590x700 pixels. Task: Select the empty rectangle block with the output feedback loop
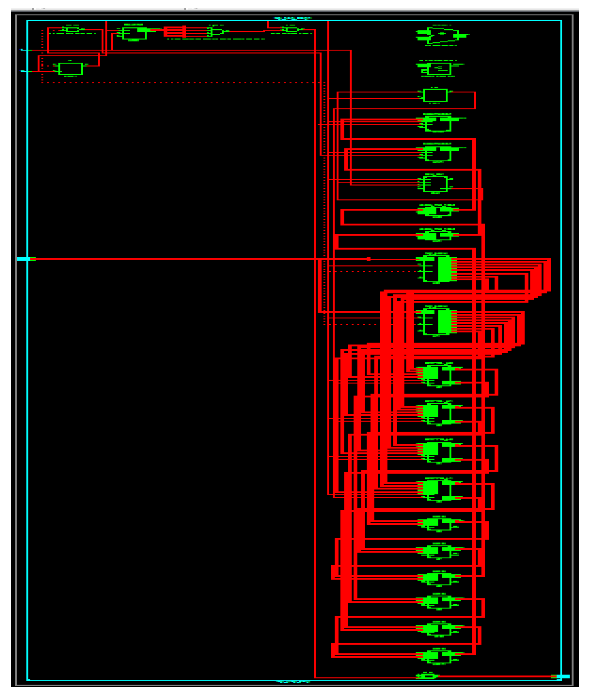coord(435,95)
